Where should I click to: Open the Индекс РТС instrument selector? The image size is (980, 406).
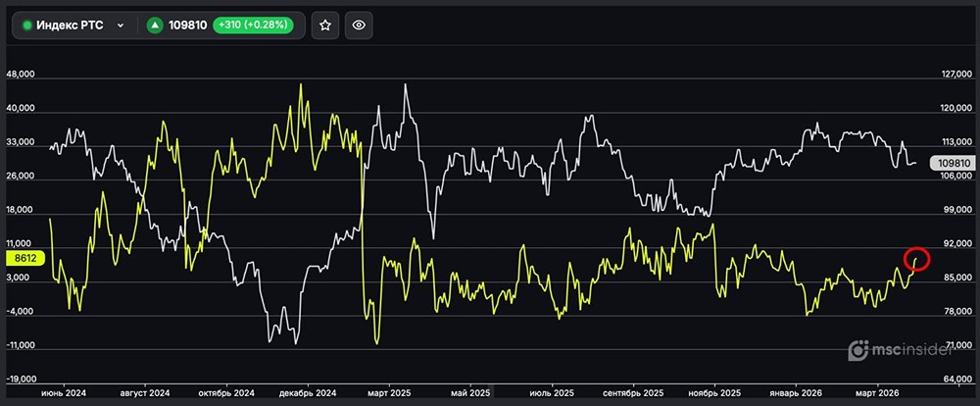(74, 25)
